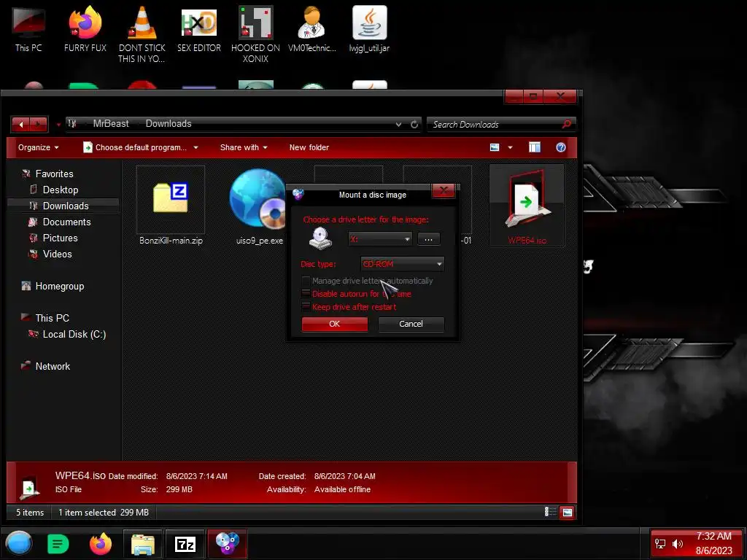Open the Disc type CD-ROM dropdown
The height and width of the screenshot is (560, 747).
click(x=403, y=264)
